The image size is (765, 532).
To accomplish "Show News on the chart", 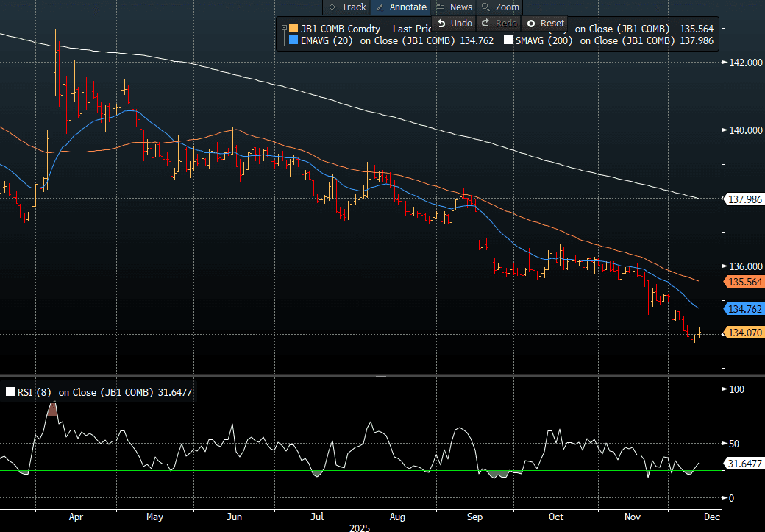I will (x=454, y=7).
